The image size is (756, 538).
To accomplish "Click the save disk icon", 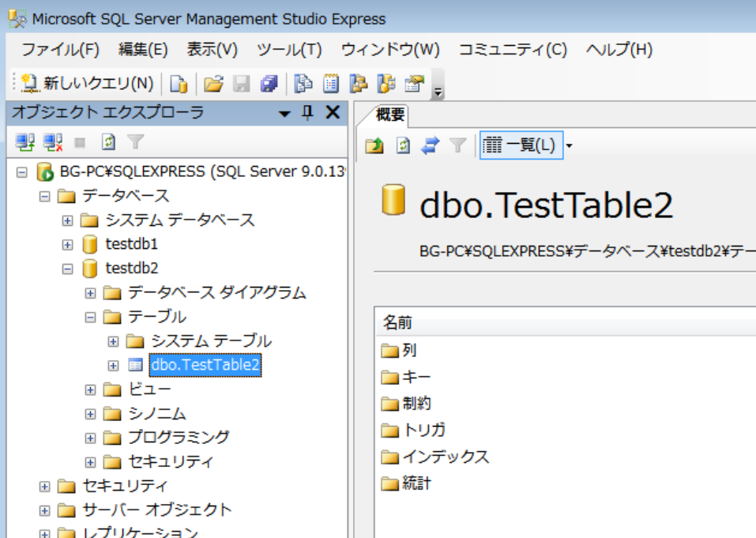I will tap(241, 84).
